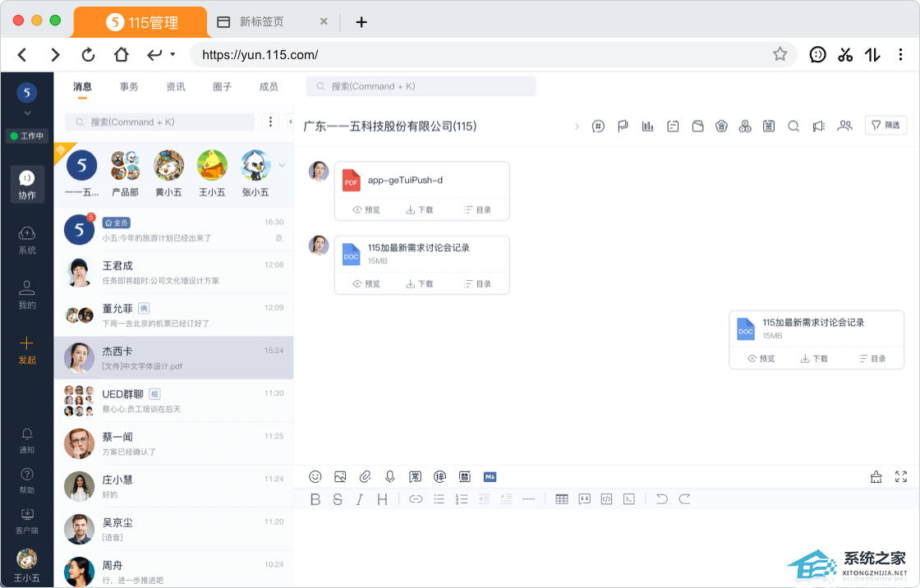This screenshot has height=588, width=920.
Task: Open the 帮助 help icon
Action: pos(27,481)
